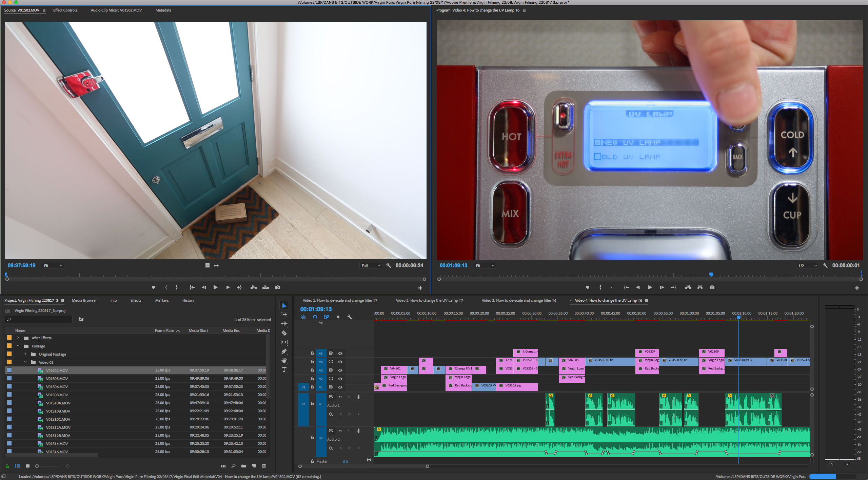Mark In point in Source monitor
868x480 pixels.
pyautogui.click(x=166, y=287)
